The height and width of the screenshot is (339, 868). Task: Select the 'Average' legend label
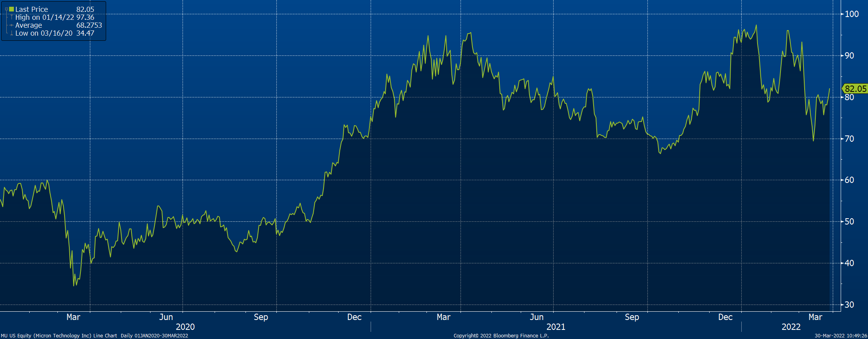[x=29, y=25]
